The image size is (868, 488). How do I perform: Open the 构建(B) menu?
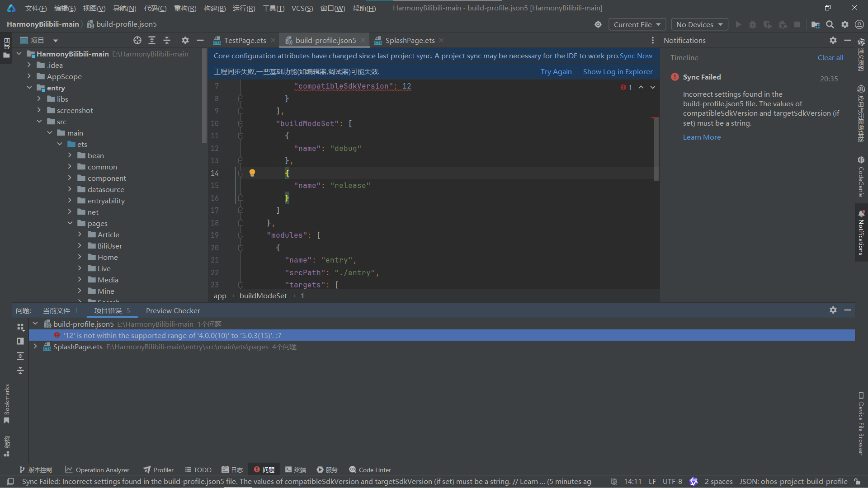coord(215,8)
